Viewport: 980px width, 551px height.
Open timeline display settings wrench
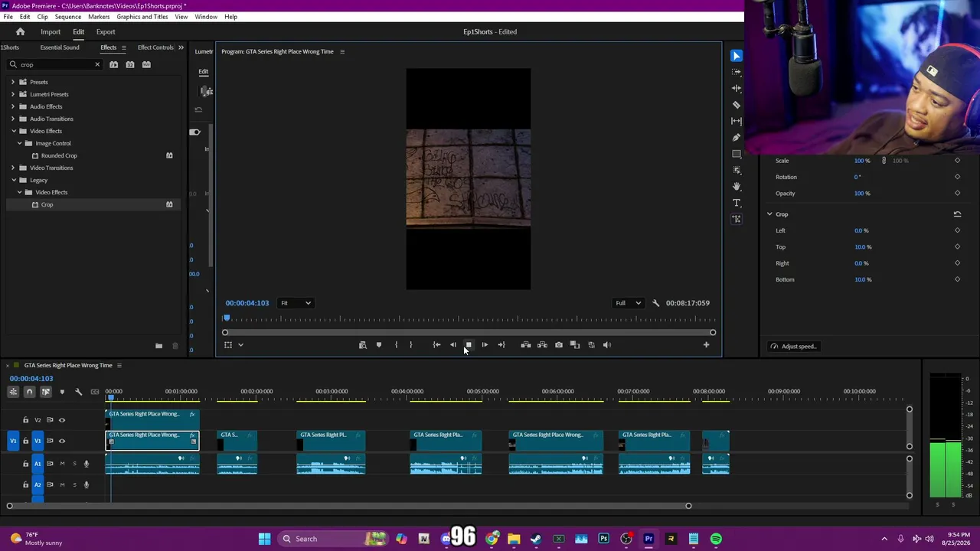point(78,392)
